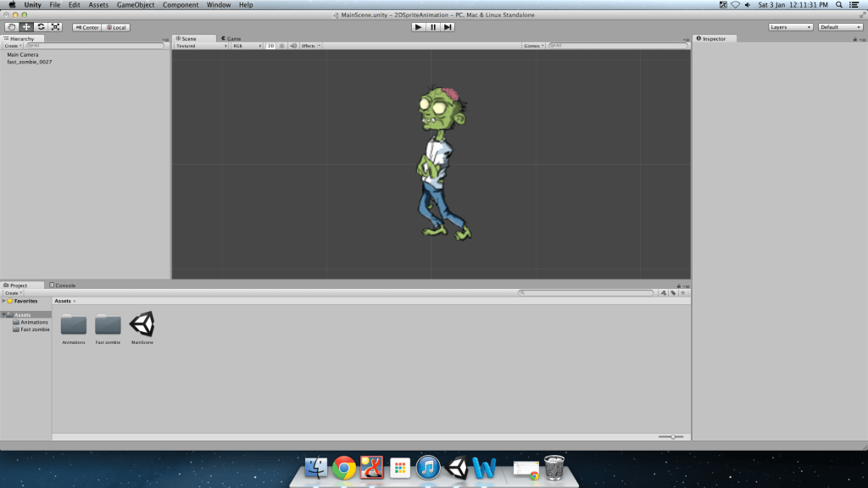This screenshot has width=868, height=488.
Task: Open the Textured draw mode dropdown
Action: pos(202,46)
